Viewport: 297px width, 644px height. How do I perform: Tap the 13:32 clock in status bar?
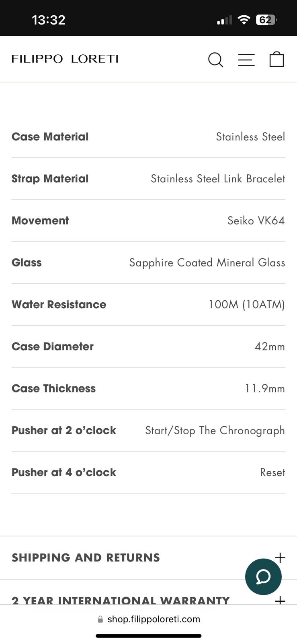click(x=48, y=20)
